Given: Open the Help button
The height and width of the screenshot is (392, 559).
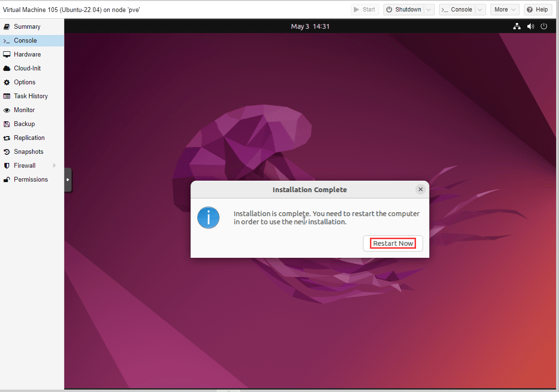Looking at the screenshot, I should point(537,10).
